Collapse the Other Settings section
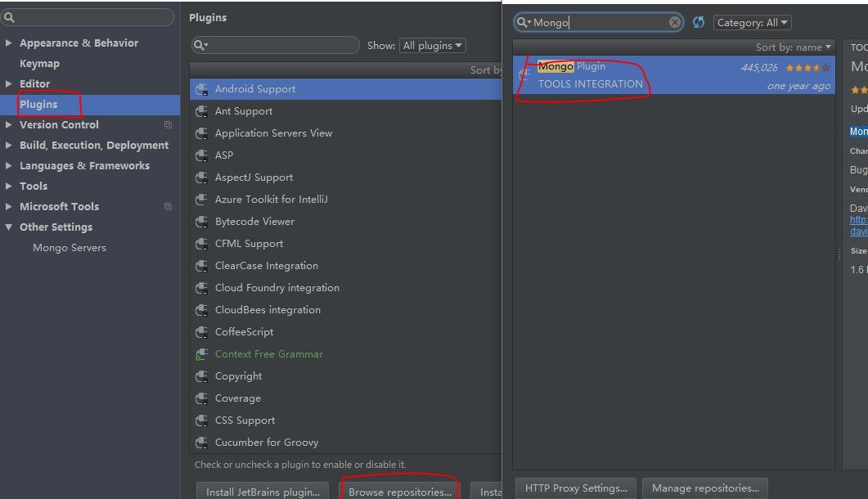This screenshot has height=499, width=868. 9,227
